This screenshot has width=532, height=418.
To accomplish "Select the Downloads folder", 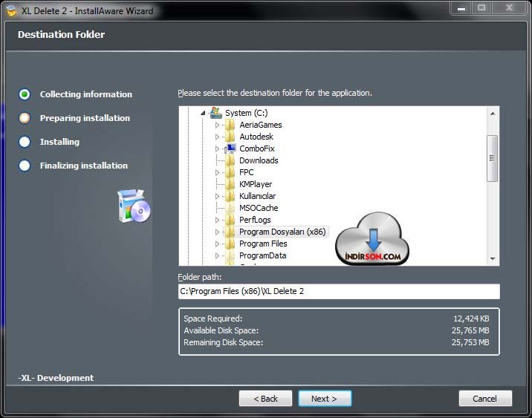I will (259, 160).
